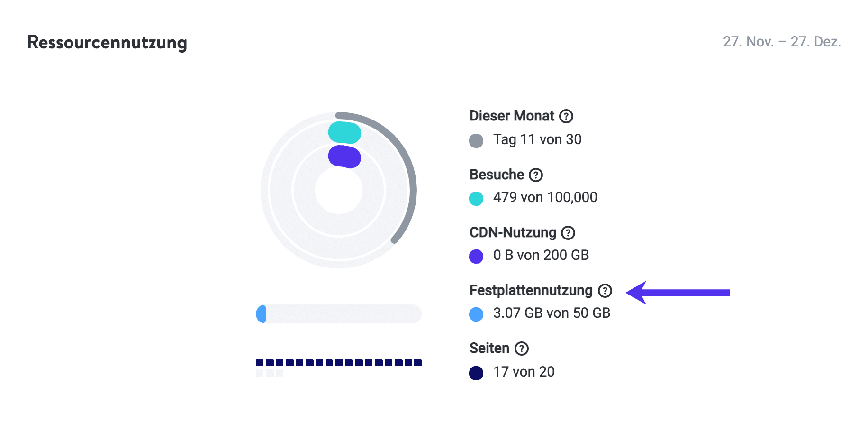
Task: Click the light blue dot beside 3.07 GB von 50 GB
Action: (476, 314)
